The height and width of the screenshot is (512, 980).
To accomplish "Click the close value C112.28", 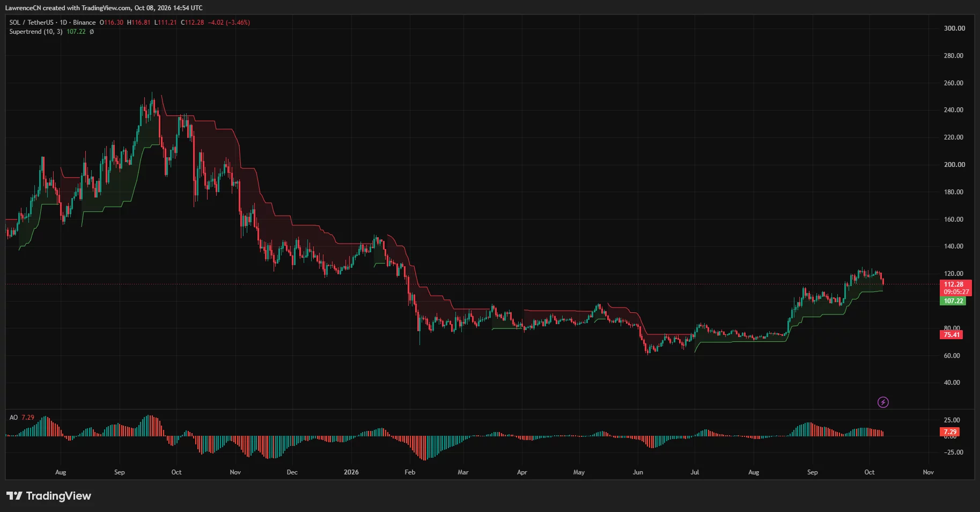I will (193, 23).
